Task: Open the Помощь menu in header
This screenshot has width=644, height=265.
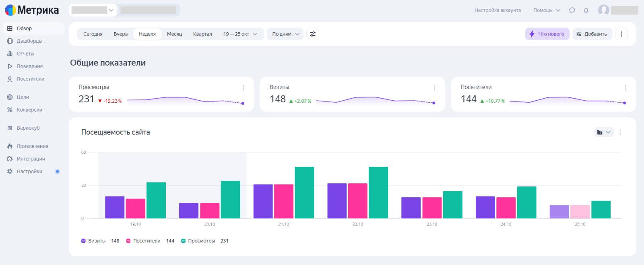Action: point(547,10)
